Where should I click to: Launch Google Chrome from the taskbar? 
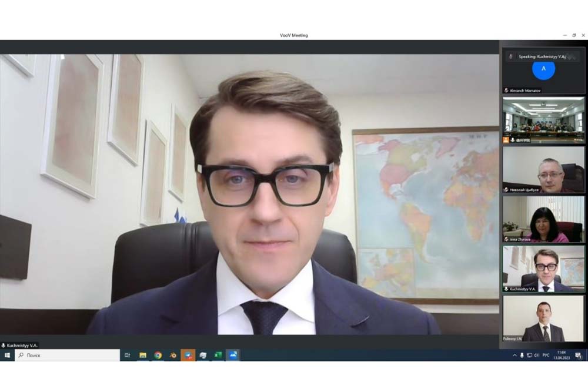158,355
